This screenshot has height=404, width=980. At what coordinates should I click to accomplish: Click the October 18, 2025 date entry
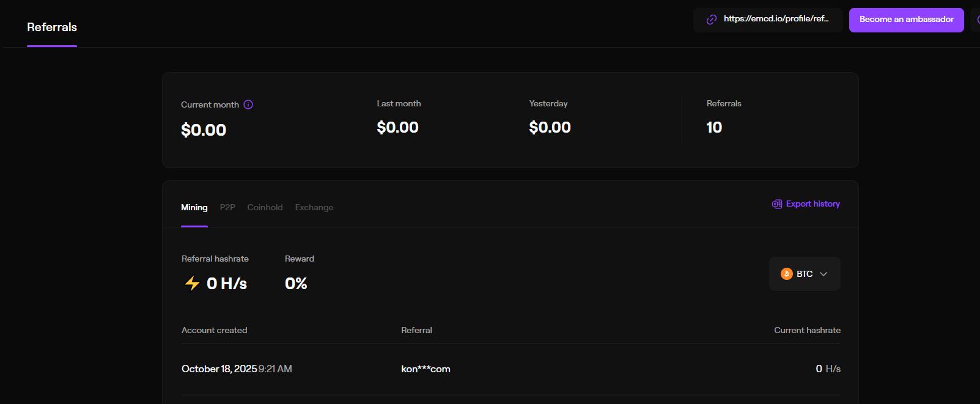[219, 369]
